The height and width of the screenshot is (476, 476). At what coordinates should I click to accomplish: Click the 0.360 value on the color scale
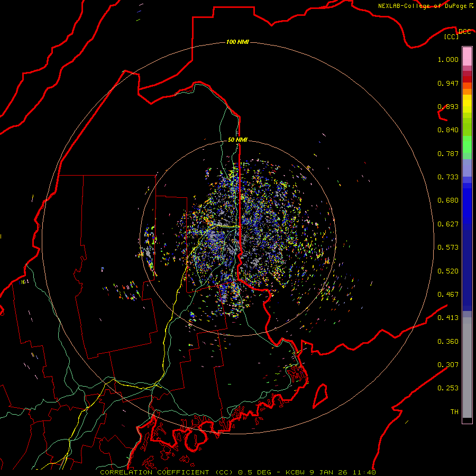coord(448,342)
